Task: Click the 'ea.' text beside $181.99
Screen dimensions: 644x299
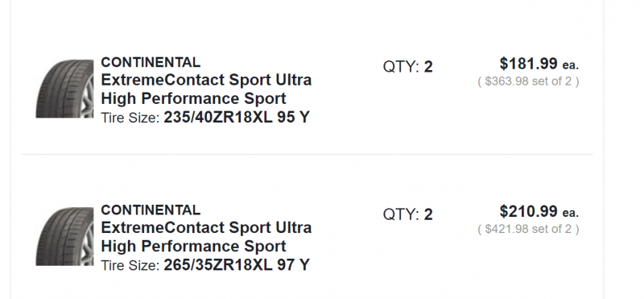Action: pyautogui.click(x=571, y=65)
